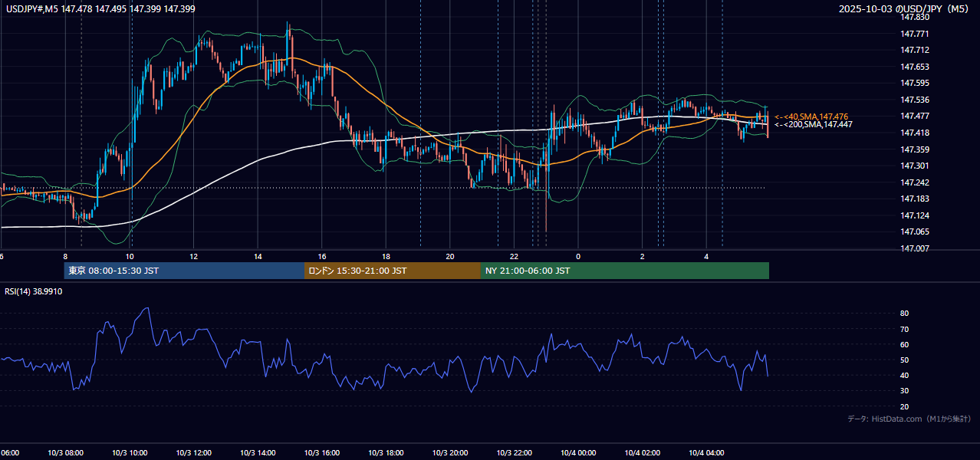This screenshot has height=460, width=980.
Task: Click the 10/3 18:00 date label
Action: (386, 453)
